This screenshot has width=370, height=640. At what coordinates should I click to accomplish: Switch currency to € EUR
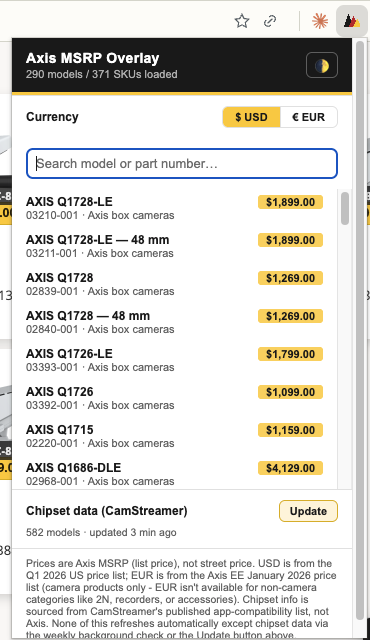[309, 117]
